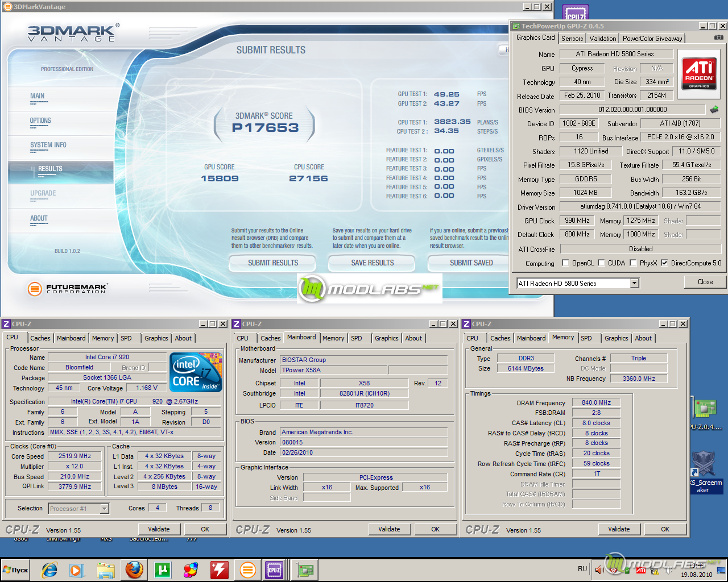Click the BIOS save chip icon in GPU-Z
The width and height of the screenshot is (728, 582).
tap(714, 109)
